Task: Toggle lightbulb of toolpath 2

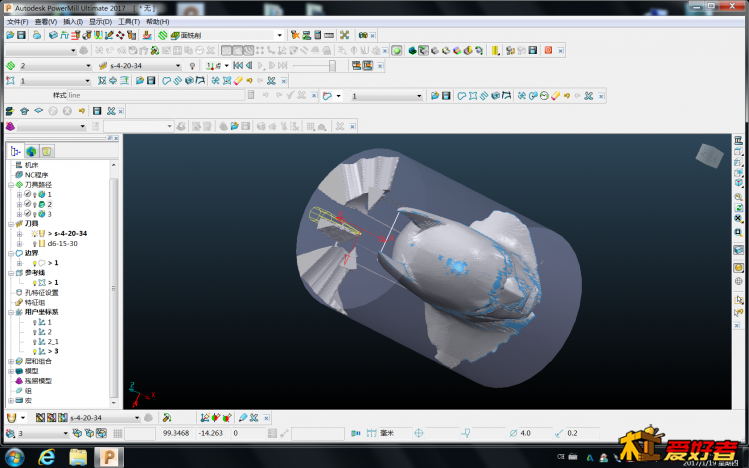Action: [x=35, y=204]
